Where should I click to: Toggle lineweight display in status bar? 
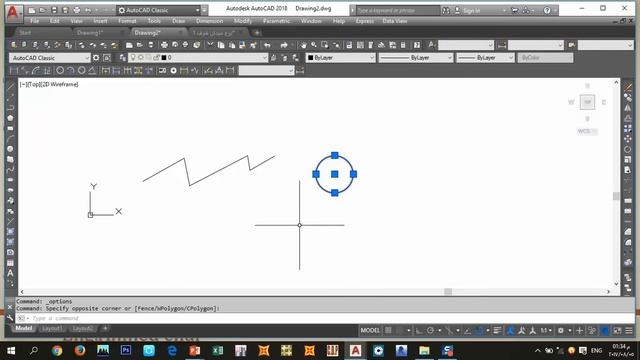point(497,331)
